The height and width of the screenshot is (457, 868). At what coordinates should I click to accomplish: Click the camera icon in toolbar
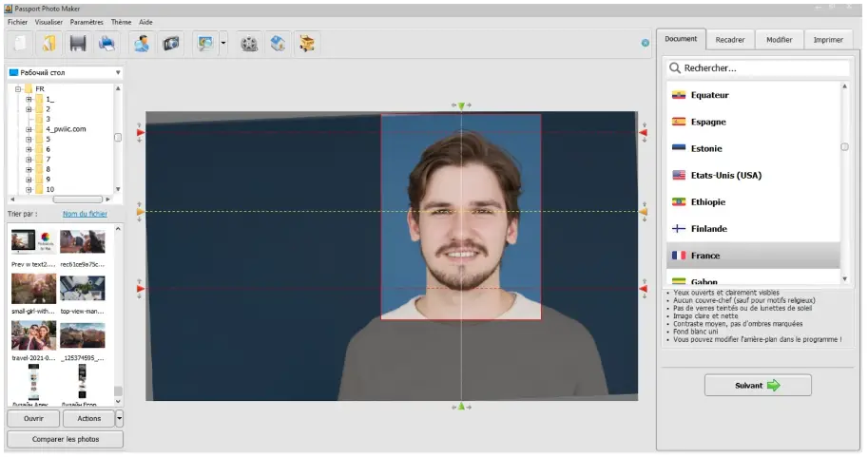point(171,43)
